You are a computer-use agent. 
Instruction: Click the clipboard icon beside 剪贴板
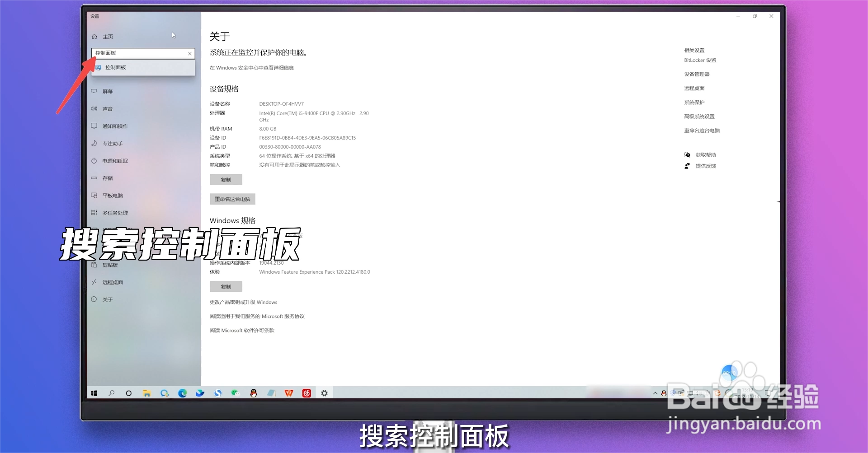point(94,265)
